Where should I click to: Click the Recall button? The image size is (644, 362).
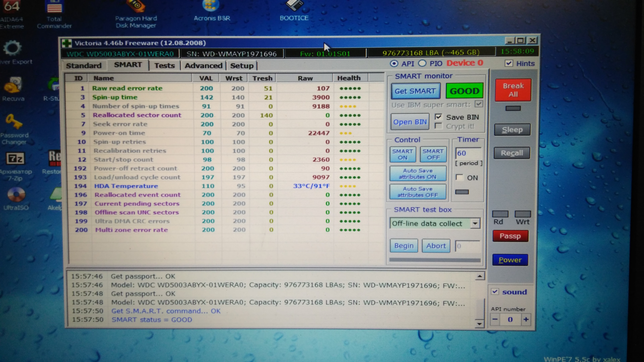(512, 153)
